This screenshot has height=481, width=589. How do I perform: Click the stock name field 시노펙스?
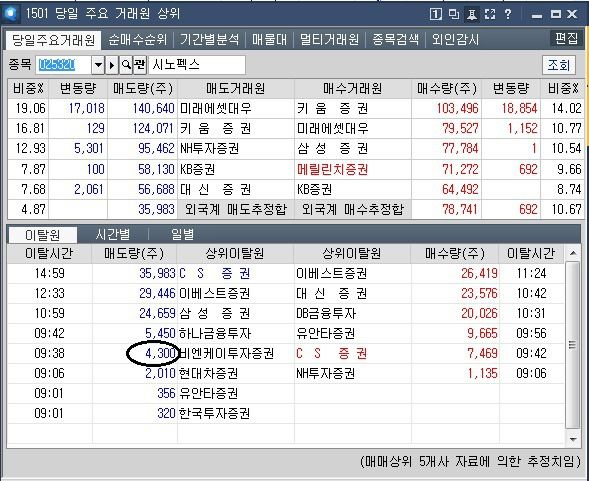(197, 65)
